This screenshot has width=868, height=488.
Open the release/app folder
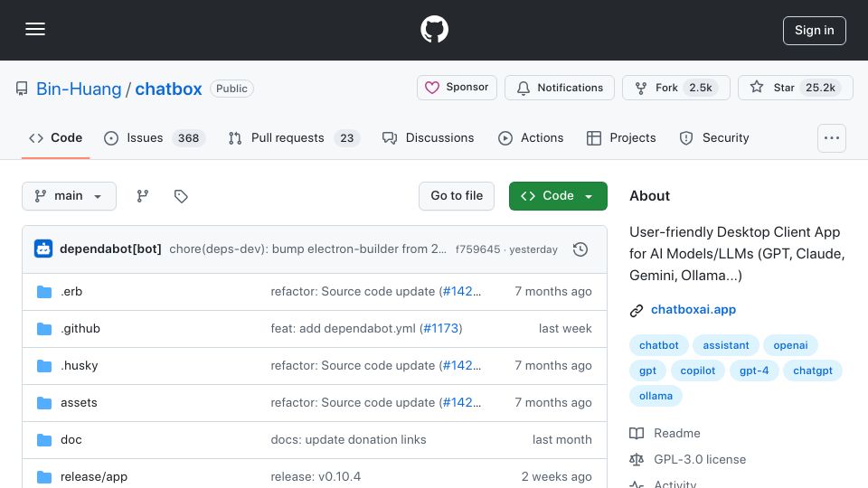pyautogui.click(x=93, y=477)
